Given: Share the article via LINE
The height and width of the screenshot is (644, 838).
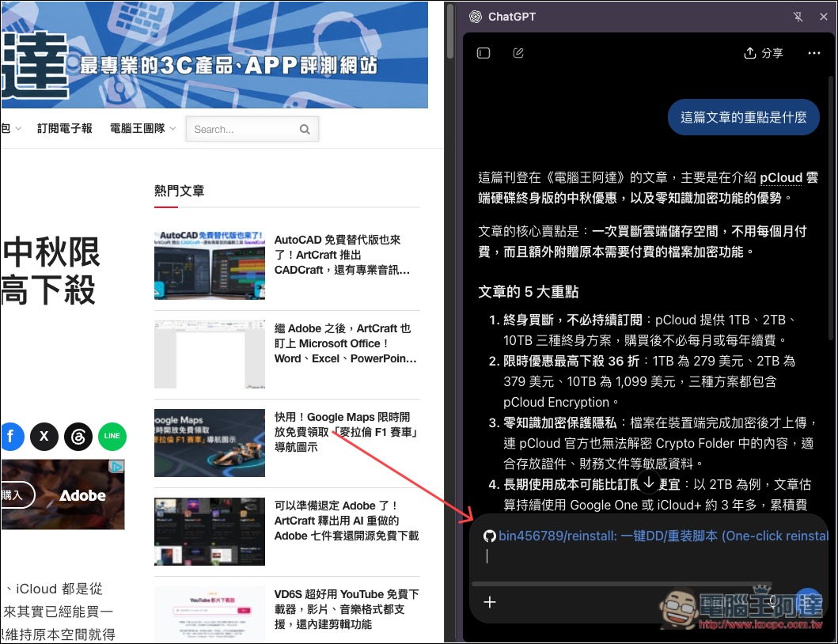Looking at the screenshot, I should (x=112, y=436).
